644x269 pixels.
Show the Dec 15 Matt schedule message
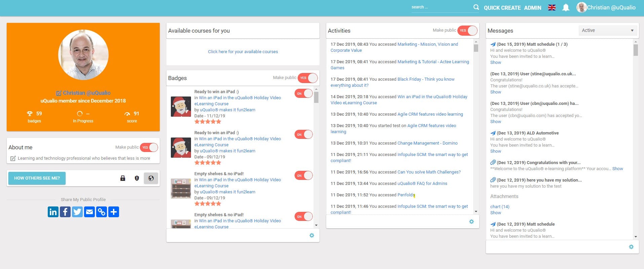[496, 63]
